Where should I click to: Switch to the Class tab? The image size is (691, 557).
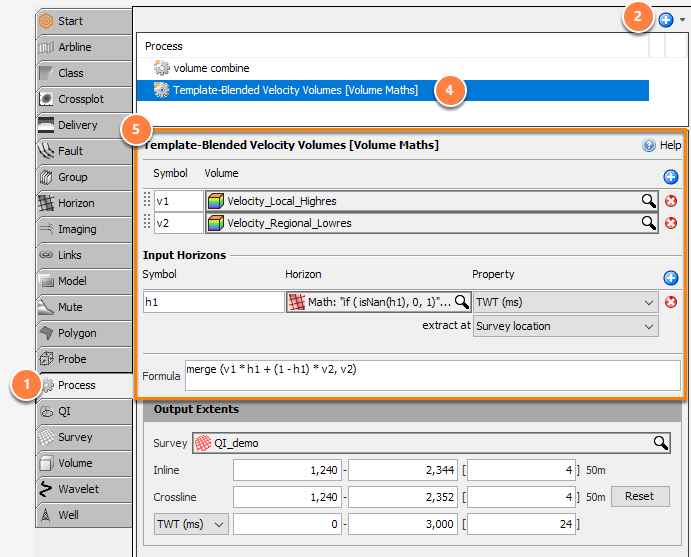(85, 73)
